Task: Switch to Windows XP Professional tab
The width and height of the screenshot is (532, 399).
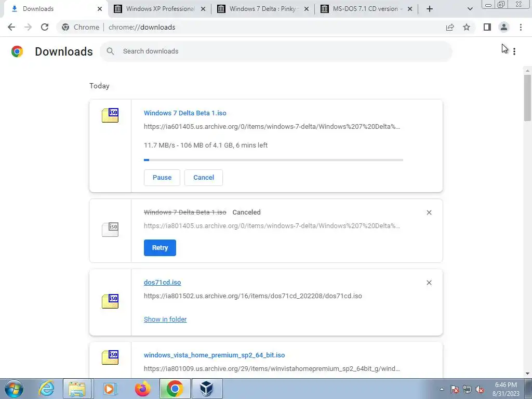Action: pos(159,9)
